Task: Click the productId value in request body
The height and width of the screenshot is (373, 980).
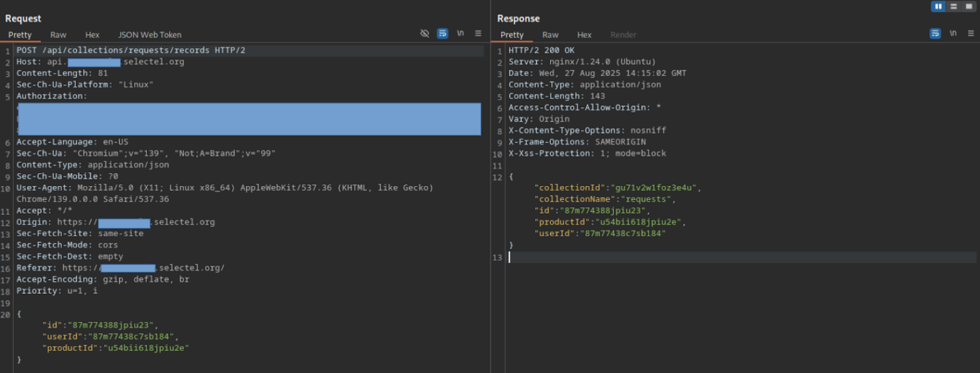Action: coord(147,348)
